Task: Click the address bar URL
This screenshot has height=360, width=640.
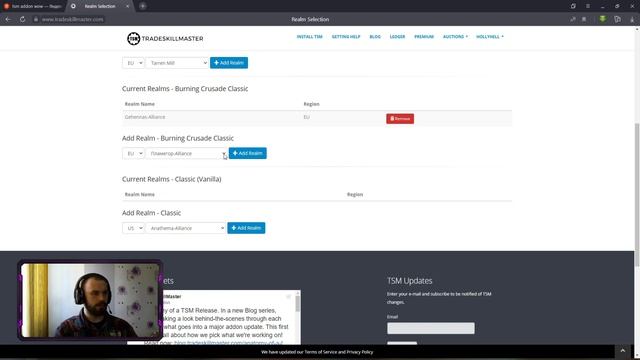Action: tap(72, 19)
